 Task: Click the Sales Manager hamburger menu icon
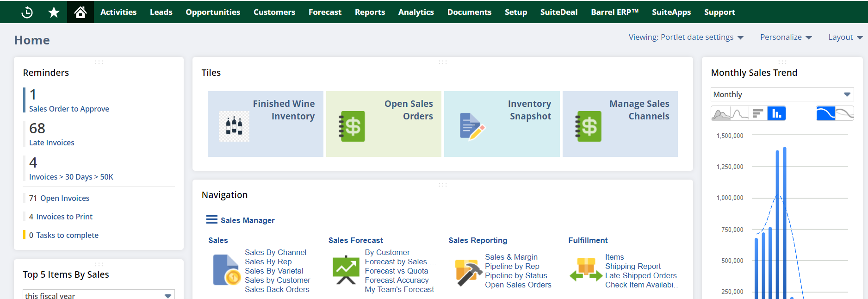(211, 220)
